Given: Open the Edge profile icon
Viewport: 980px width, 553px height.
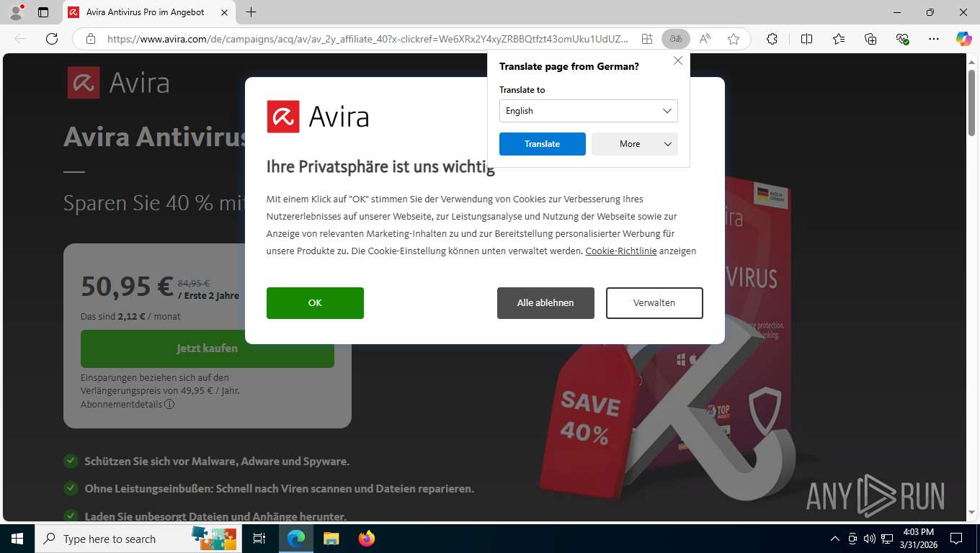Looking at the screenshot, I should point(16,12).
